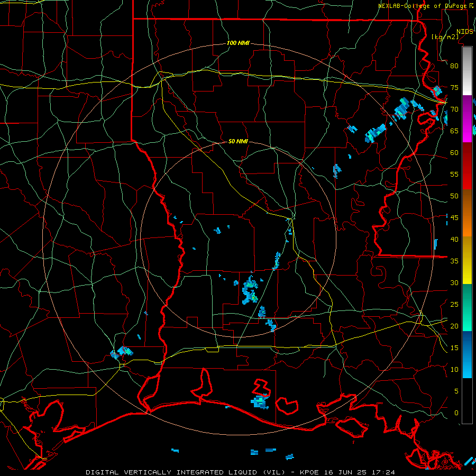Click the blue segment of the color scale

pos(467,354)
